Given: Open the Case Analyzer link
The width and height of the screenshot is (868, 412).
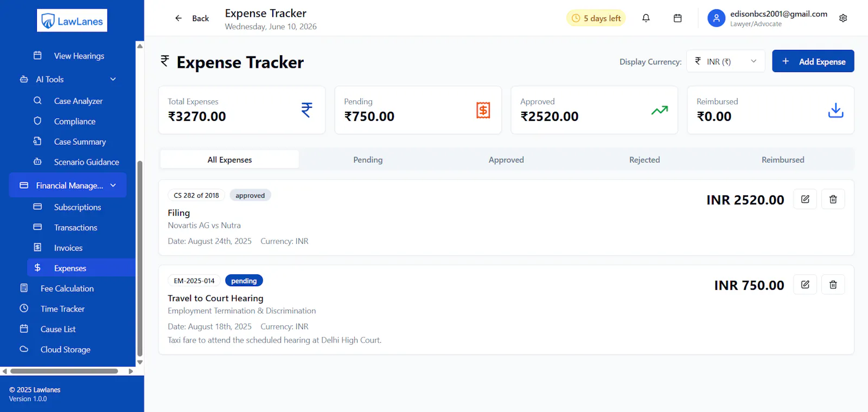Looking at the screenshot, I should click(x=78, y=101).
